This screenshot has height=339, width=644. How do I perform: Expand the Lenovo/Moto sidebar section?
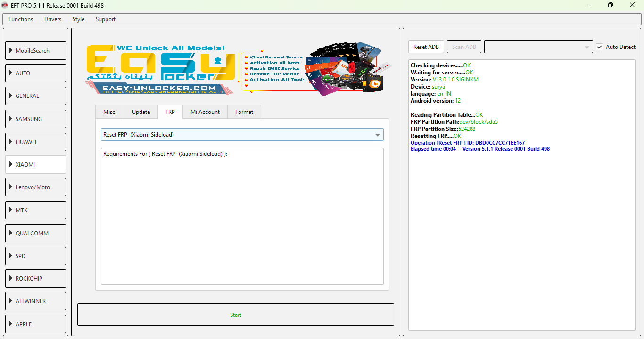pyautogui.click(x=35, y=187)
